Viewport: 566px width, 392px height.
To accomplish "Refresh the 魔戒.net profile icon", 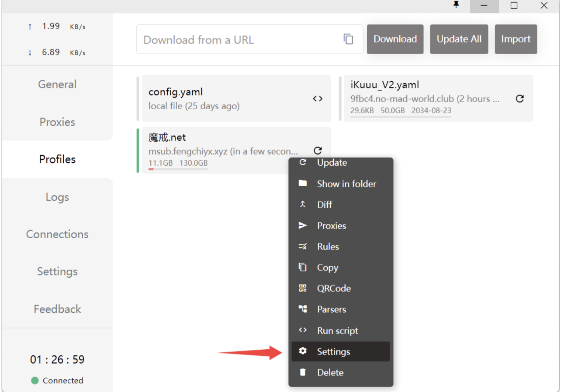I will (318, 150).
